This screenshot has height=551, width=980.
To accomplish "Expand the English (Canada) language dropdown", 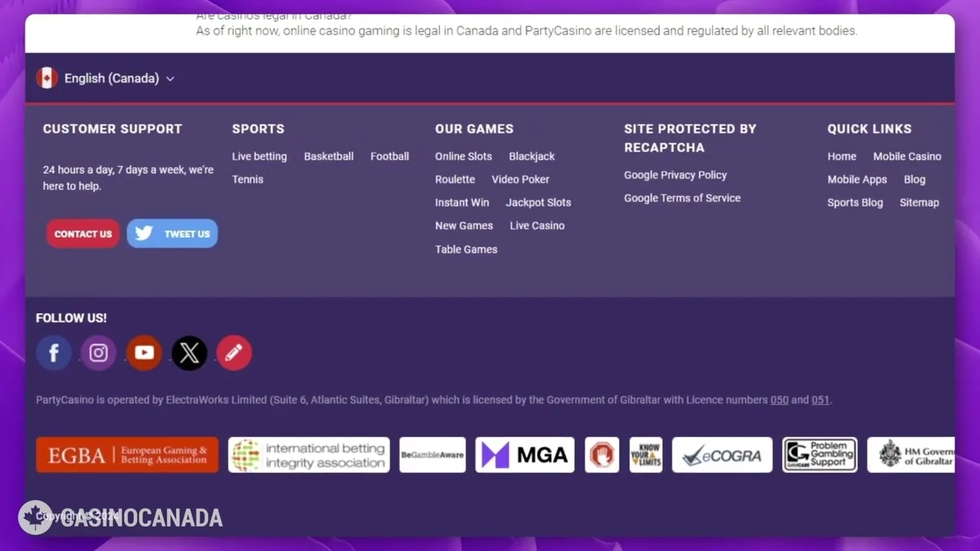I will (119, 78).
